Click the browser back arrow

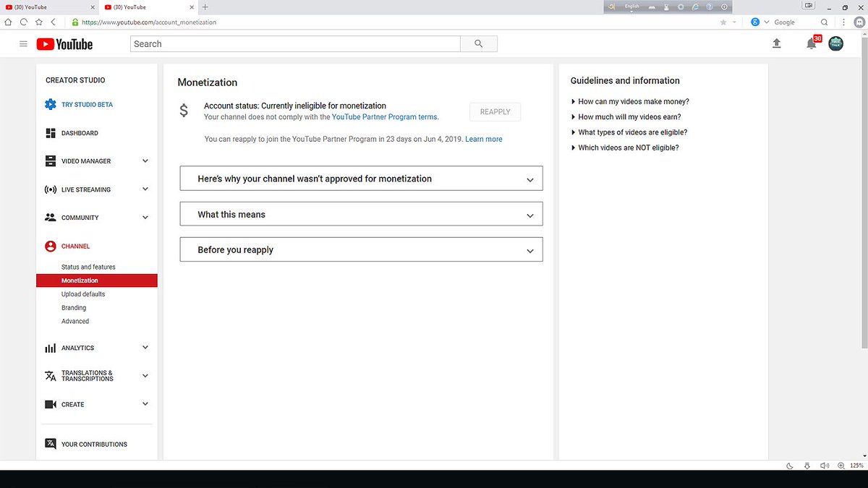click(x=54, y=22)
